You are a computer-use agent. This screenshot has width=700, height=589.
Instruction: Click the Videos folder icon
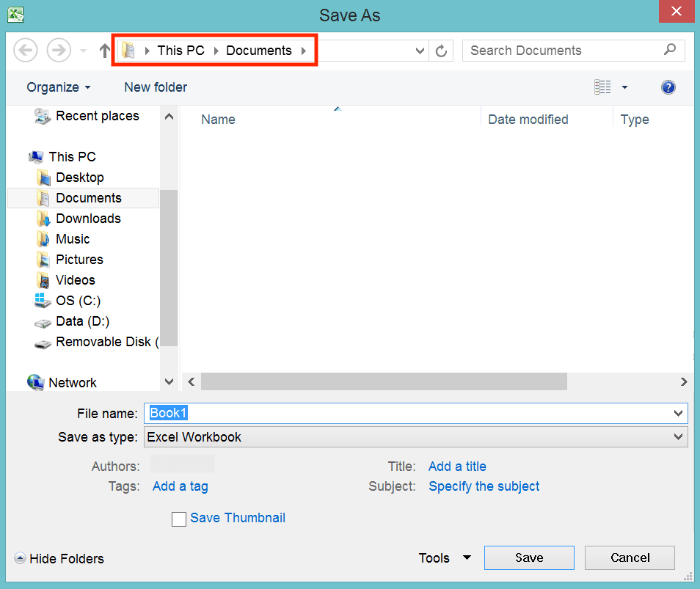point(43,280)
